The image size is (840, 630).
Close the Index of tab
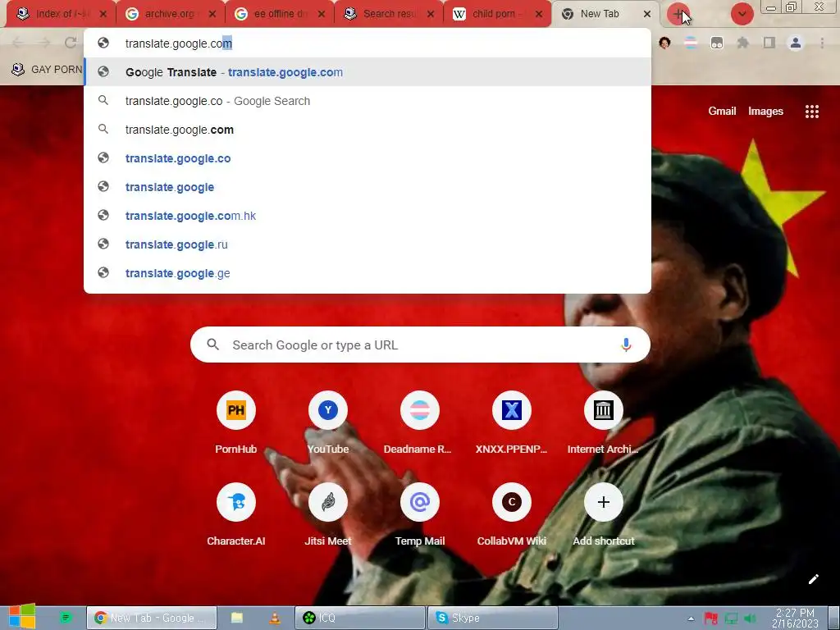point(103,15)
